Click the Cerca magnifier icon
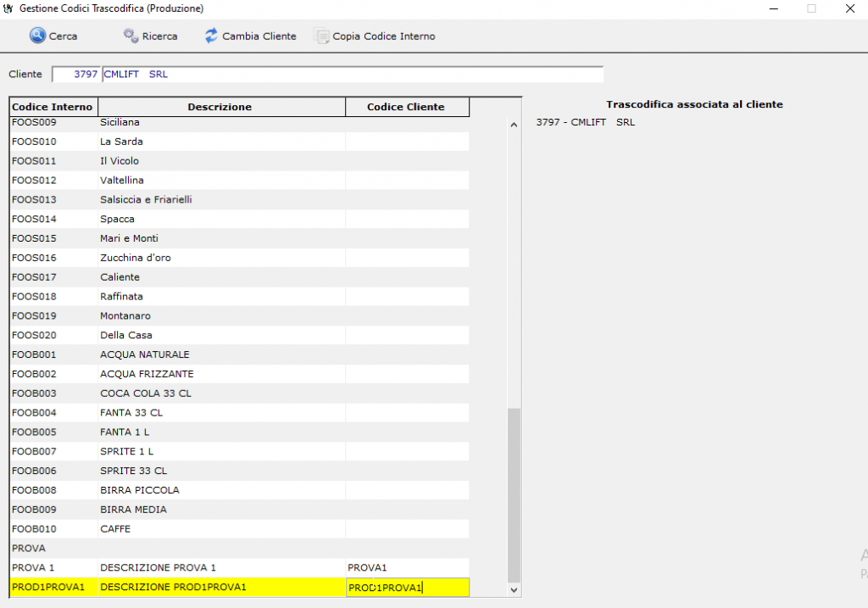Viewport: 868px width, 608px height. click(38, 36)
